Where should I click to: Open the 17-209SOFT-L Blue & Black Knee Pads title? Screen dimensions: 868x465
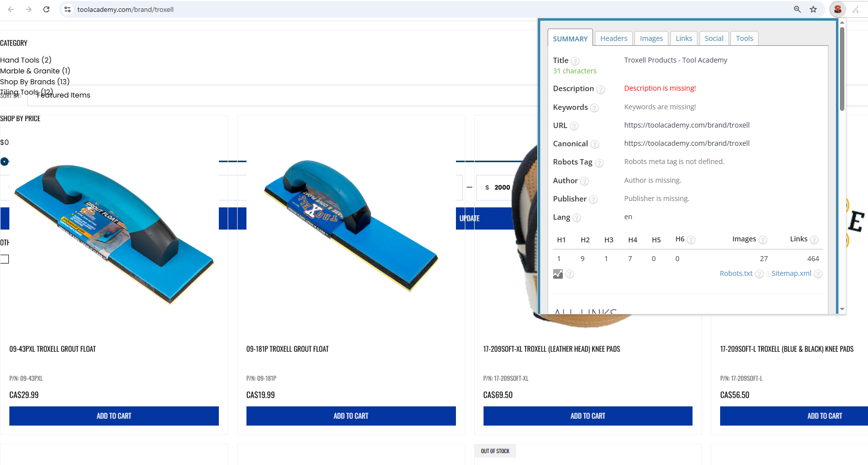787,349
